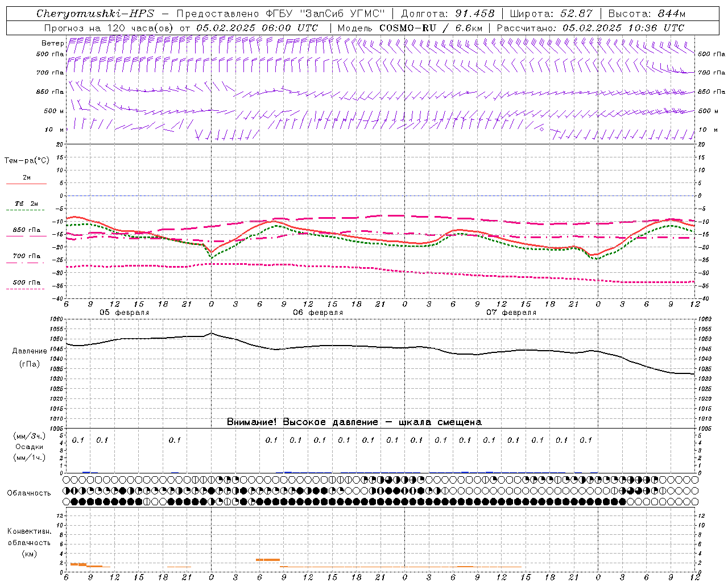
Task: Click the Давление pressure panel label
Action: pyautogui.click(x=30, y=351)
